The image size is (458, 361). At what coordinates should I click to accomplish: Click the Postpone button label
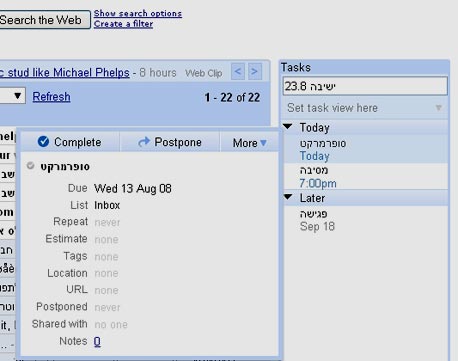pyautogui.click(x=178, y=142)
